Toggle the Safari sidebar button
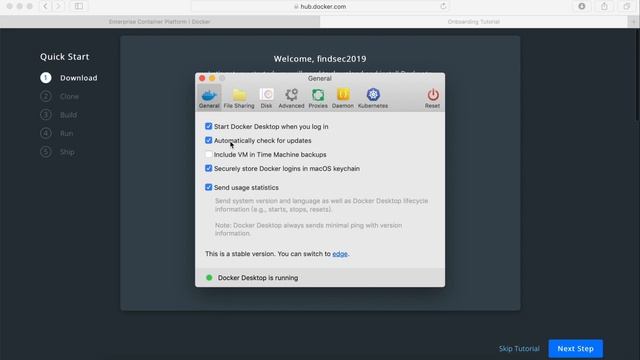The height and width of the screenshot is (360, 640). [x=79, y=6]
